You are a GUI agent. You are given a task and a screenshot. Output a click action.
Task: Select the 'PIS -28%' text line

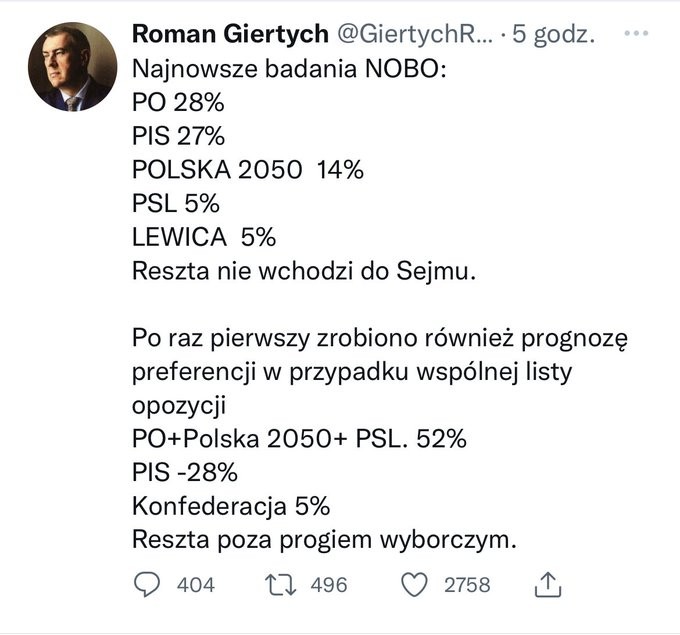[x=185, y=472]
